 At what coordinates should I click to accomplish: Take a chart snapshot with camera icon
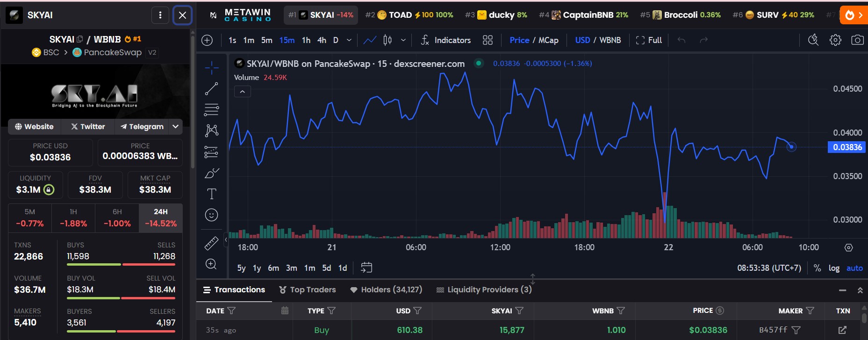[857, 40]
